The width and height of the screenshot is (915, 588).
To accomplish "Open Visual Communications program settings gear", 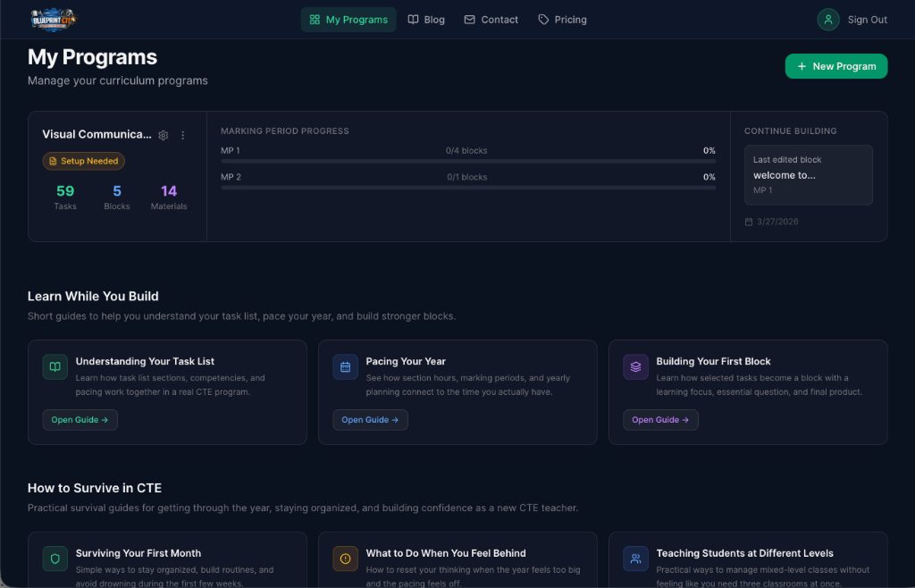I will point(164,135).
